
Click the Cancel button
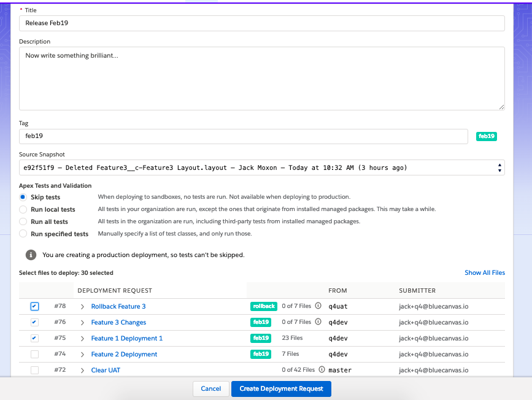210,389
